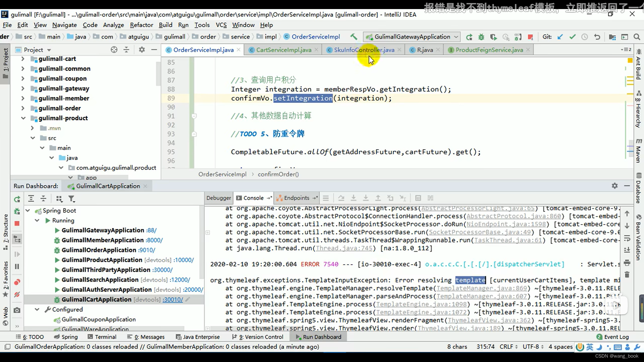Switch to the Endpoints tab

point(297,198)
